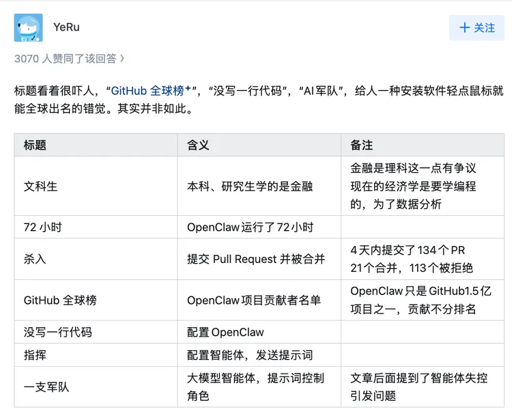Open the GitHub 全球榜 link in the paragraph

coord(147,90)
